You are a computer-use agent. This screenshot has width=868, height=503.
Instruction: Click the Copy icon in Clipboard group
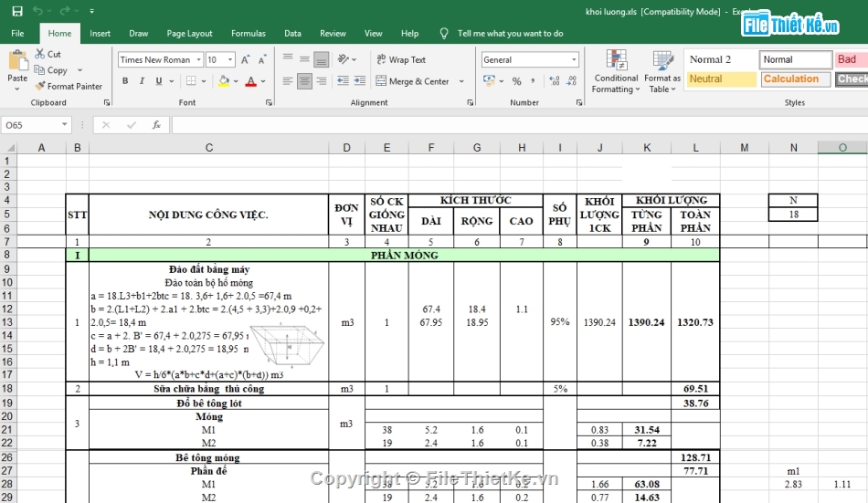(x=39, y=69)
